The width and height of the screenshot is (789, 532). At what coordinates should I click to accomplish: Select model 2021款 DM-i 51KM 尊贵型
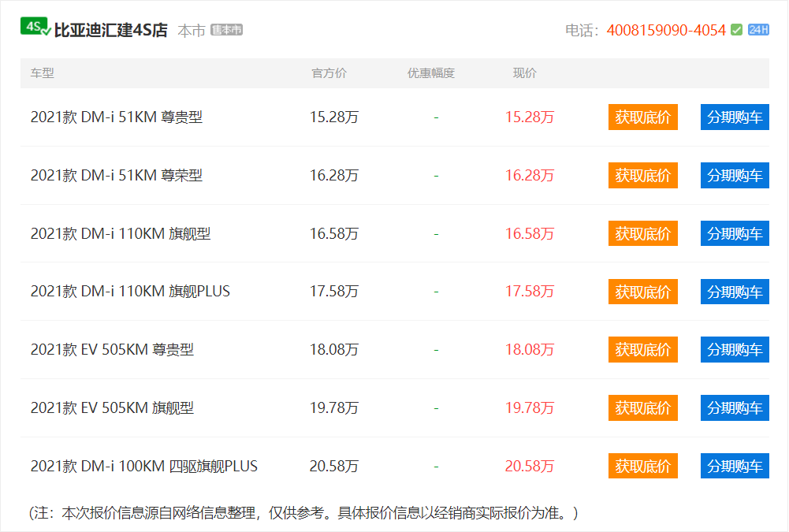[116, 117]
